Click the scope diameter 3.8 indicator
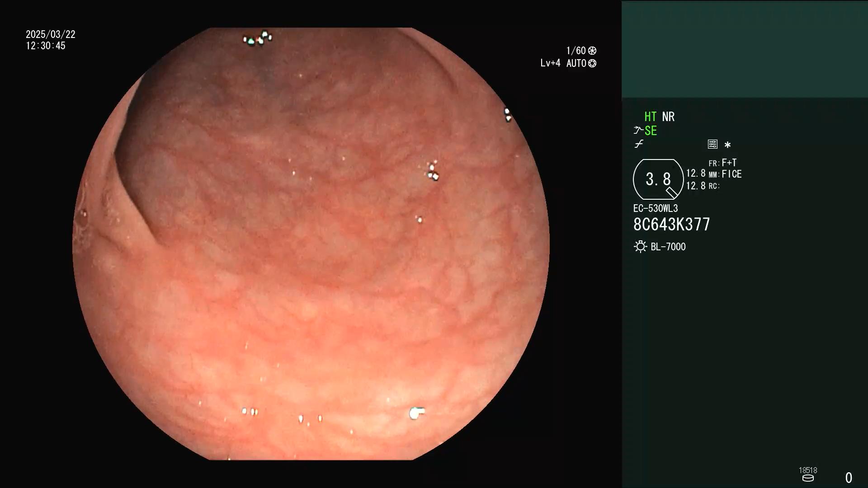868x488 pixels. click(658, 179)
